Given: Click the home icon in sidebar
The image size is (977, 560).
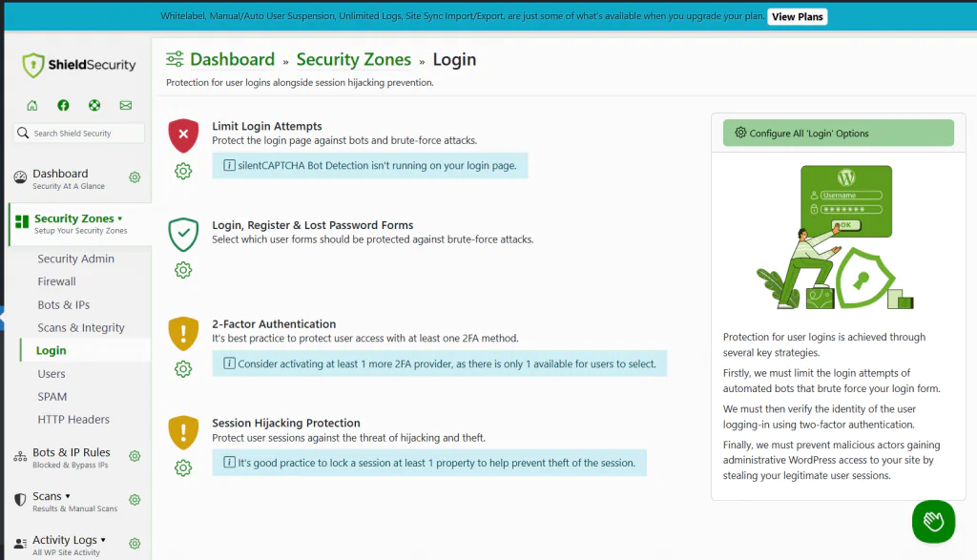Looking at the screenshot, I should click(32, 105).
